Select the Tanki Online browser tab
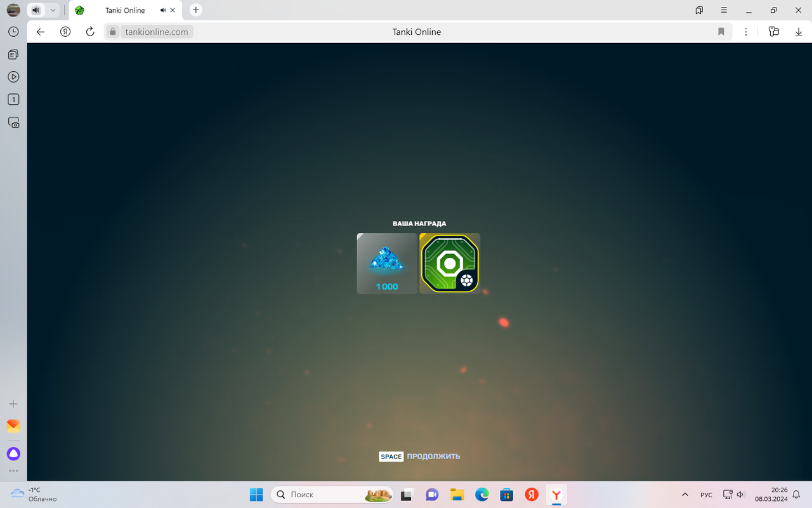Viewport: 812px width, 508px height. (125, 10)
